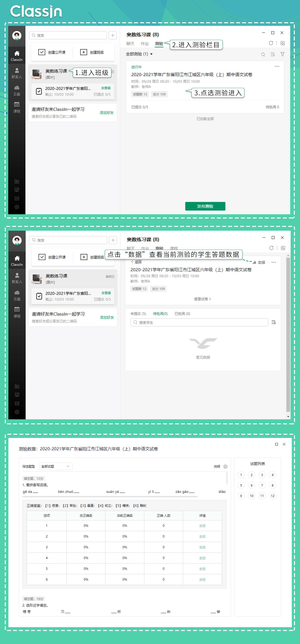Click the user avatar in the test list window
This screenshot has height=644, width=300.
(x=17, y=36)
